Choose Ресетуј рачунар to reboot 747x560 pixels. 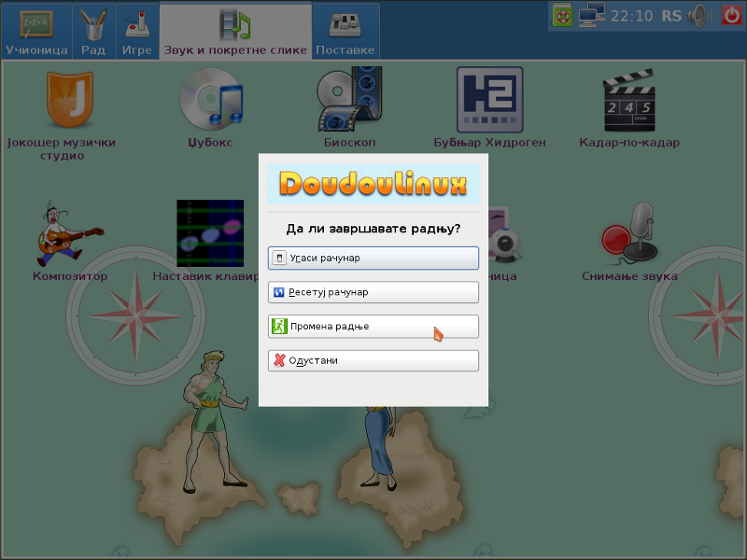click(373, 292)
